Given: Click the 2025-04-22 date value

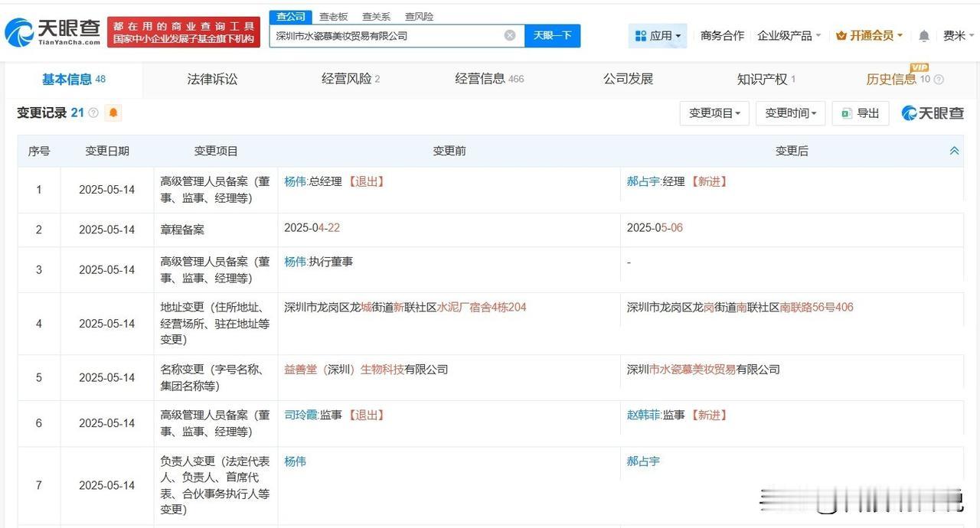Looking at the screenshot, I should pyautogui.click(x=312, y=228).
